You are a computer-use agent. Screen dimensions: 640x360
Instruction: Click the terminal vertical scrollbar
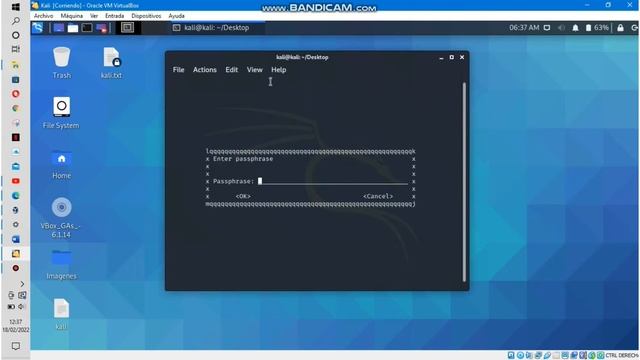[464, 182]
